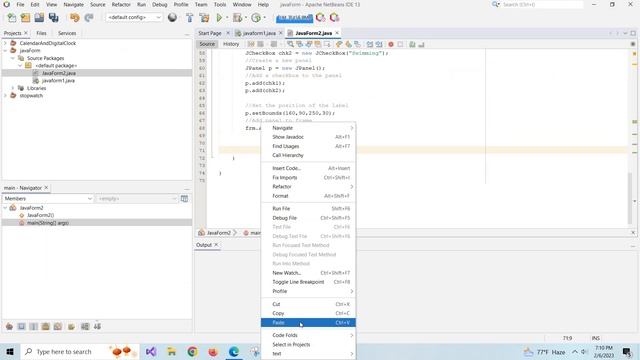Open the Members dropdown in Navigator
This screenshot has width=640, height=360.
48,198
